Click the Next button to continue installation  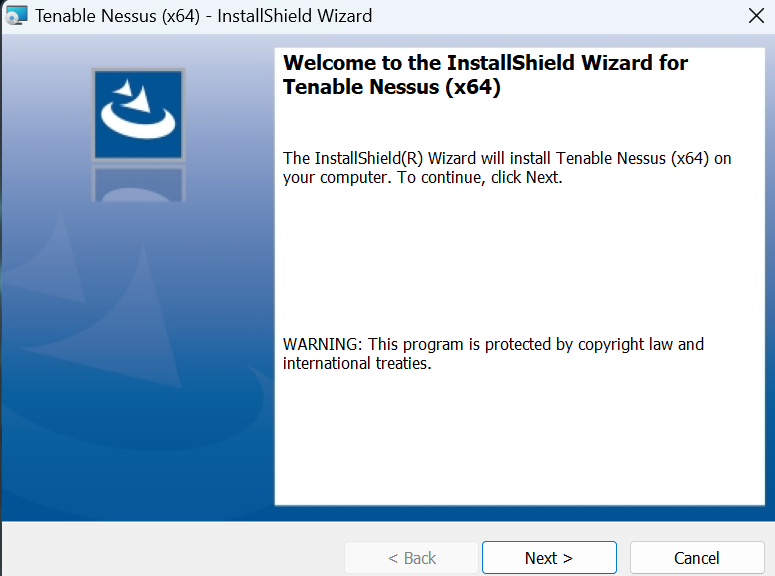(x=549, y=558)
